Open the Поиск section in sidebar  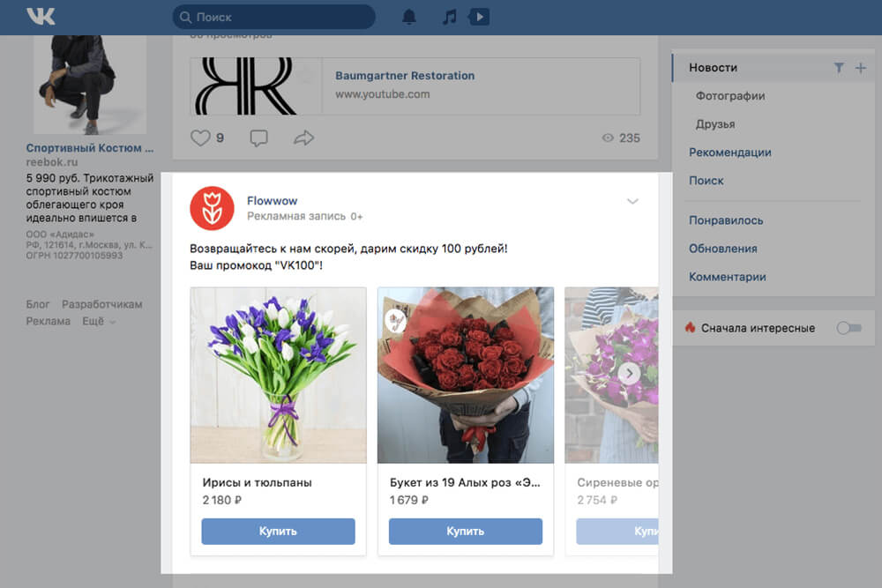coord(706,181)
